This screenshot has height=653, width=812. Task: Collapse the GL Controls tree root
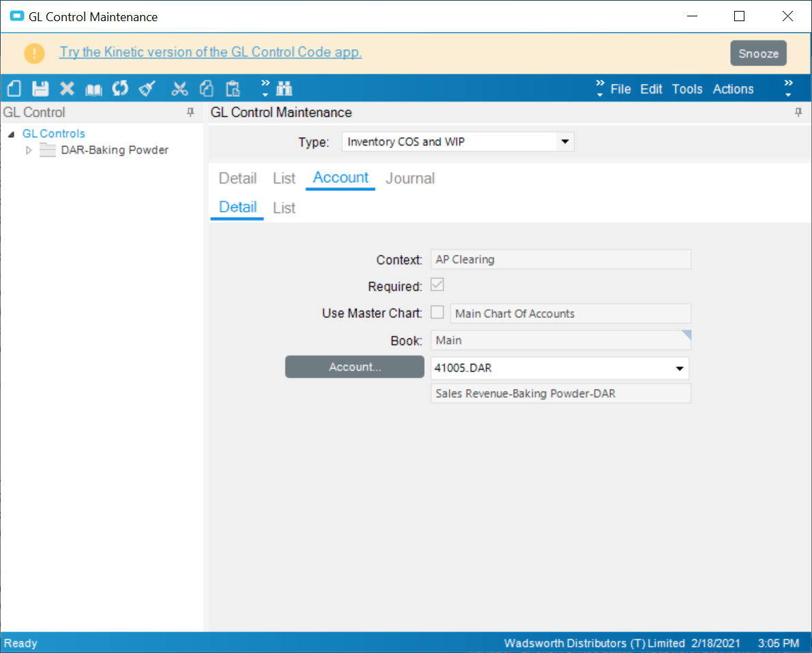11,134
